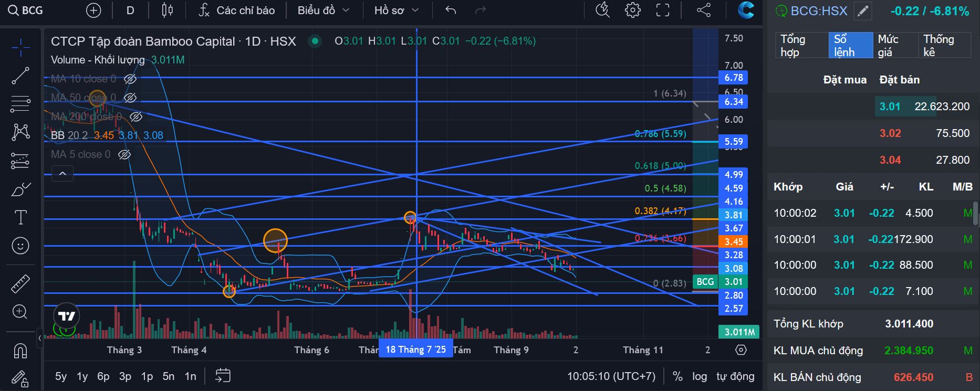Share the chart via share icon
The width and height of the screenshot is (980, 391).
coord(704,10)
